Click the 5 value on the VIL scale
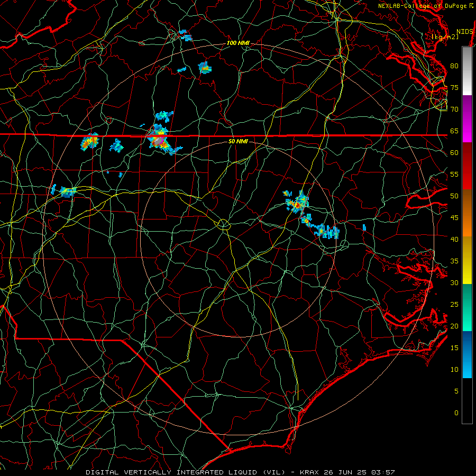Screen dimensions: 476x476 [456, 391]
